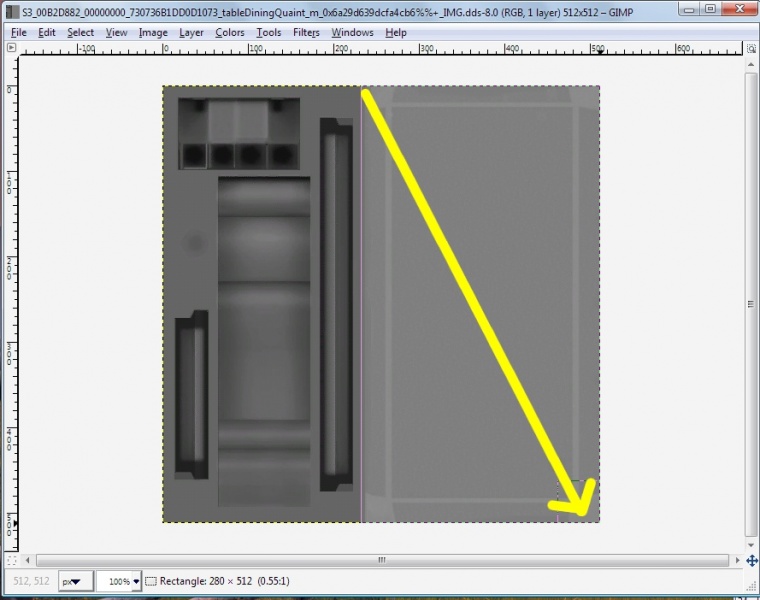This screenshot has width=760, height=600.
Task: Click zoom-on-resize button at top-right of canvas
Action: click(x=750, y=47)
